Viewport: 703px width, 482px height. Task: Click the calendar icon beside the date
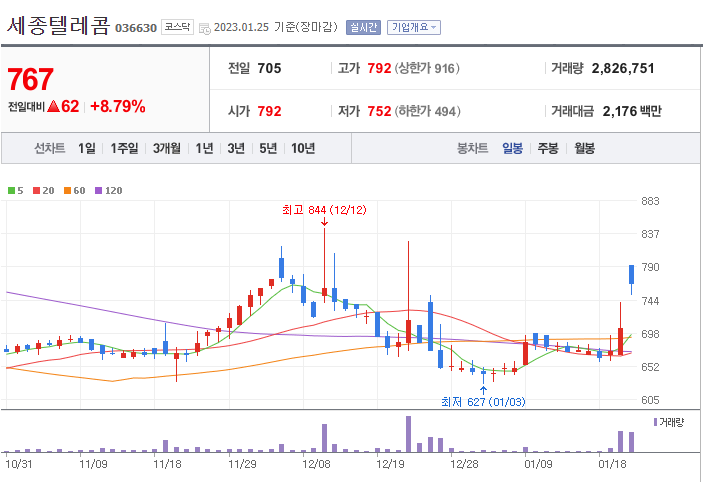point(204,28)
